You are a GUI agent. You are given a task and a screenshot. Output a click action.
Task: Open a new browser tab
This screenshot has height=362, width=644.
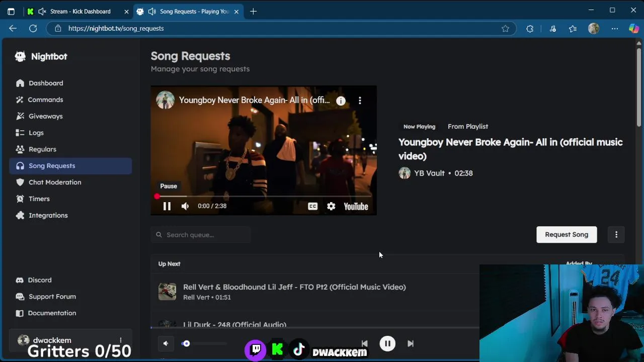pyautogui.click(x=253, y=11)
